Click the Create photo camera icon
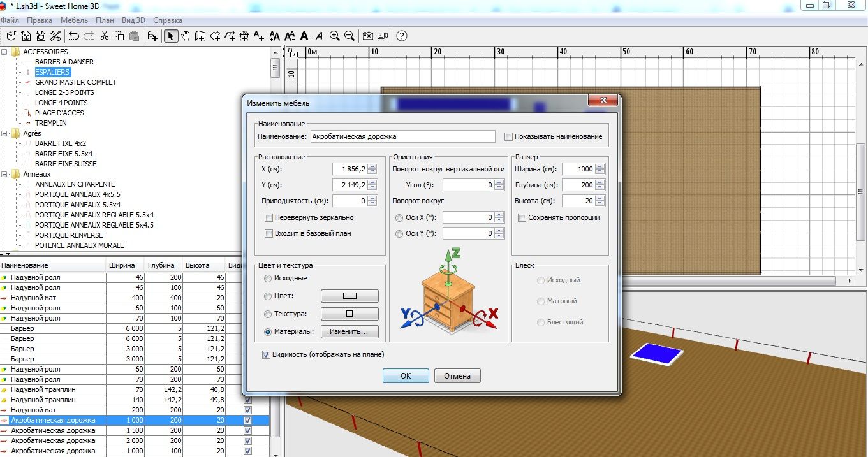The width and height of the screenshot is (868, 457). tap(368, 36)
